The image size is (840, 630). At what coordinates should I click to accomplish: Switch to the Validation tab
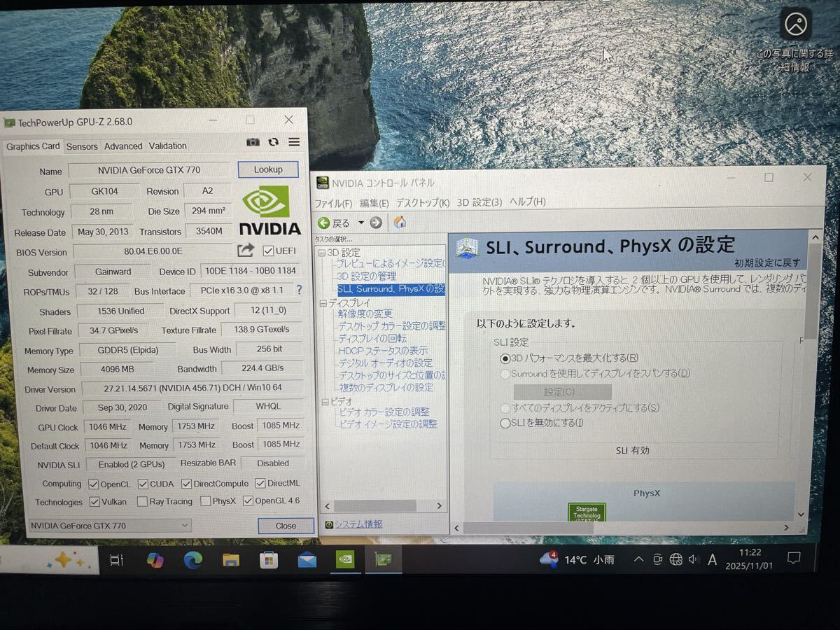(168, 146)
